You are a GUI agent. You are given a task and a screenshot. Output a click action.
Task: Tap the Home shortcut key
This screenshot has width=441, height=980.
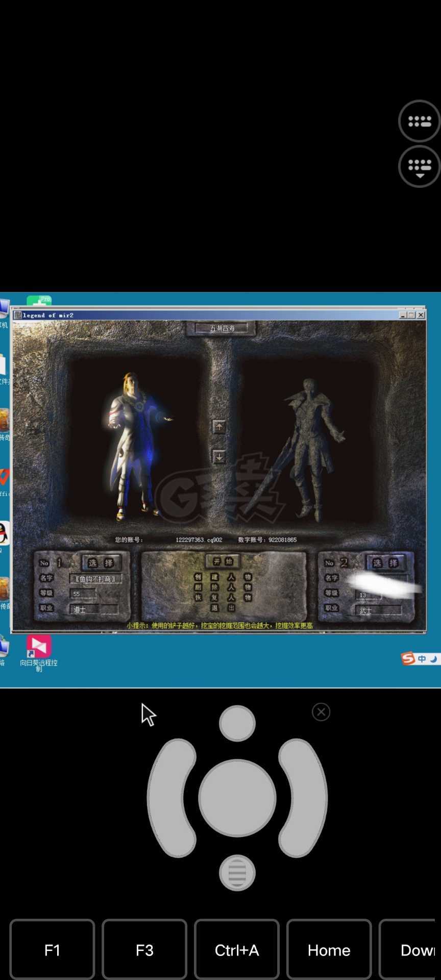coord(329,950)
